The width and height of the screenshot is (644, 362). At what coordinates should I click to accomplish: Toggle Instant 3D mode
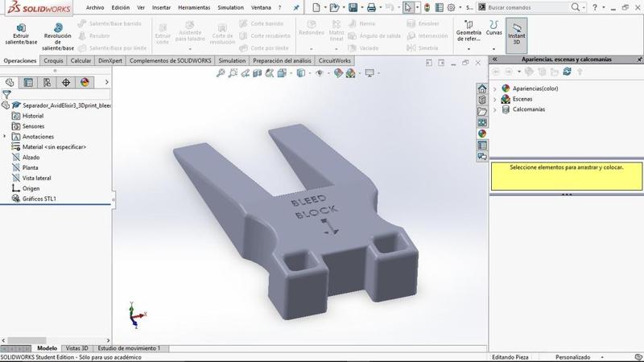(516, 34)
